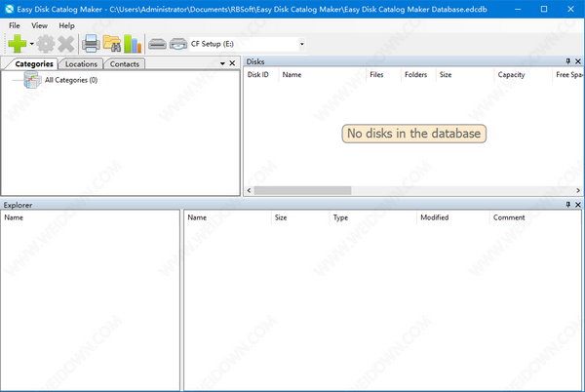Minimize the Easy Disk Catalog Maker window

coord(518,9)
